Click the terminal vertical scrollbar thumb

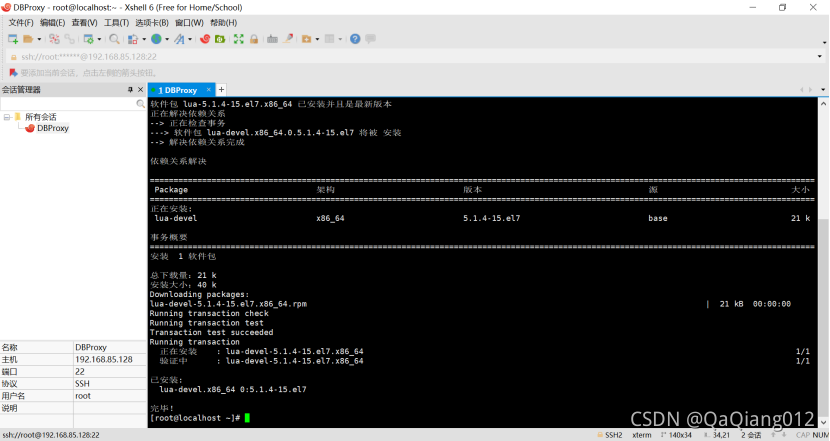pyautogui.click(x=823, y=316)
